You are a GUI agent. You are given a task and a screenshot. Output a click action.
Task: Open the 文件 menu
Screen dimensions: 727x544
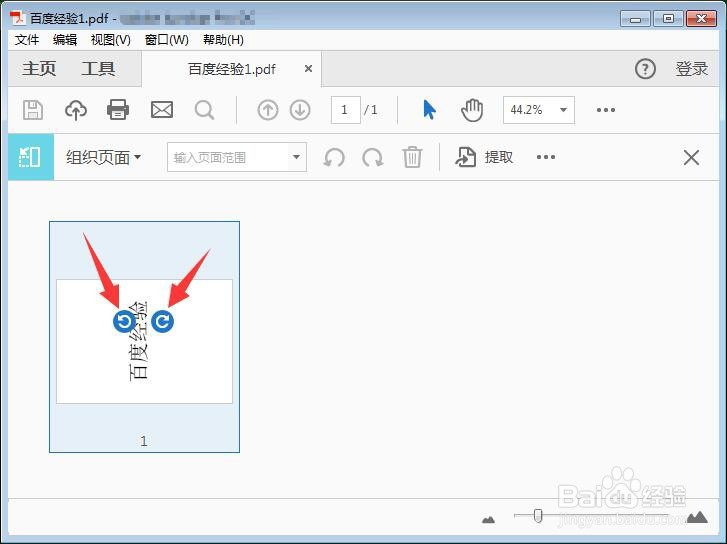pyautogui.click(x=27, y=40)
